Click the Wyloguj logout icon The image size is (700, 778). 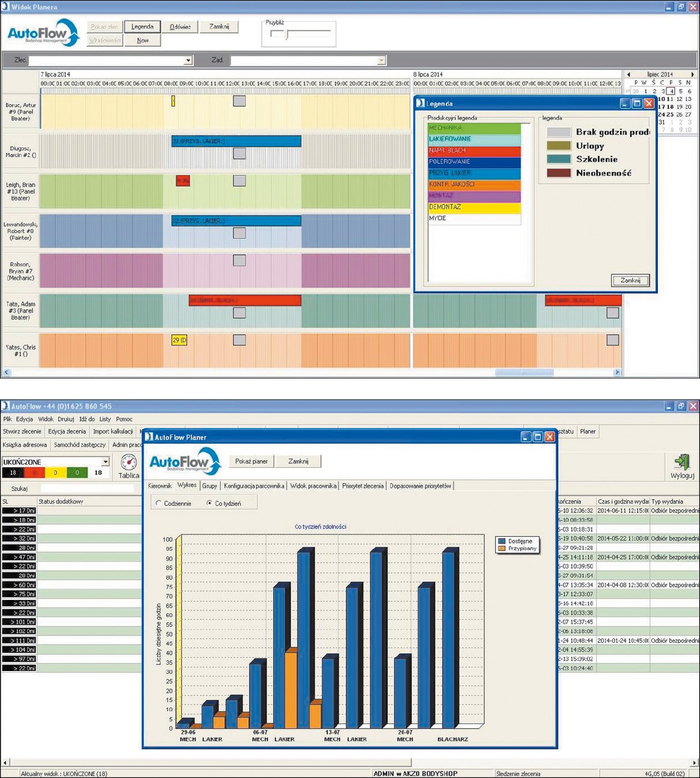pyautogui.click(x=682, y=462)
